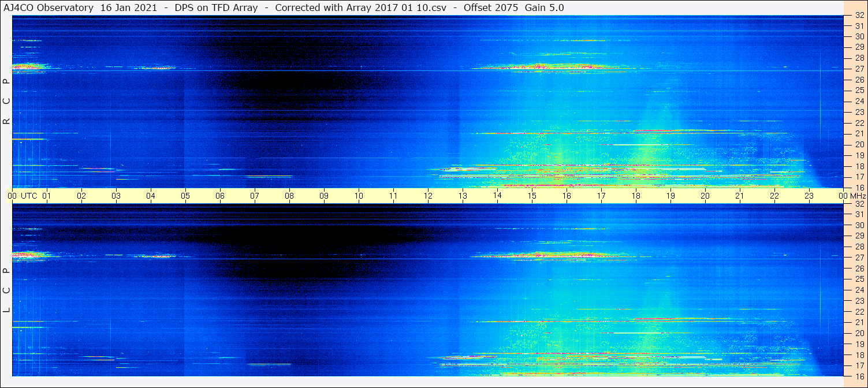Select the 02 hour mark on UTC axis
The height and width of the screenshot is (388, 868).
click(81, 196)
